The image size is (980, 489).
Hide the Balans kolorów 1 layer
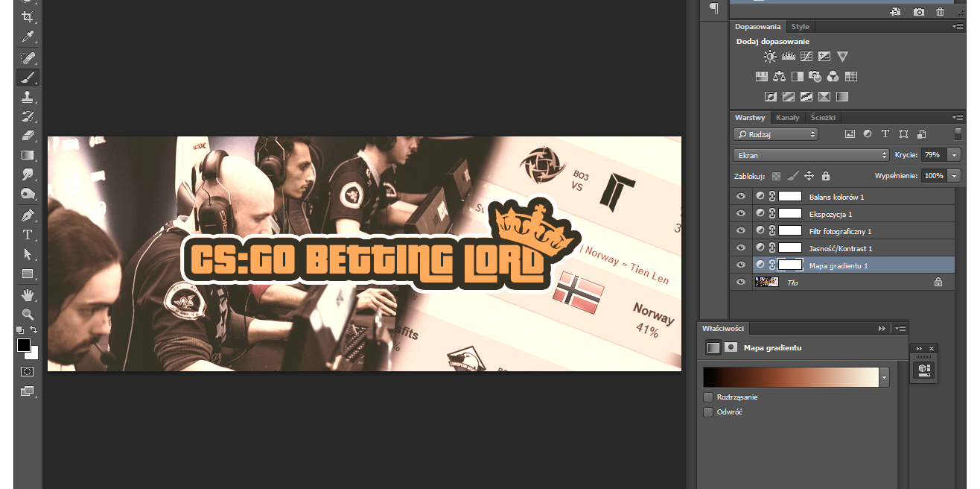(740, 196)
